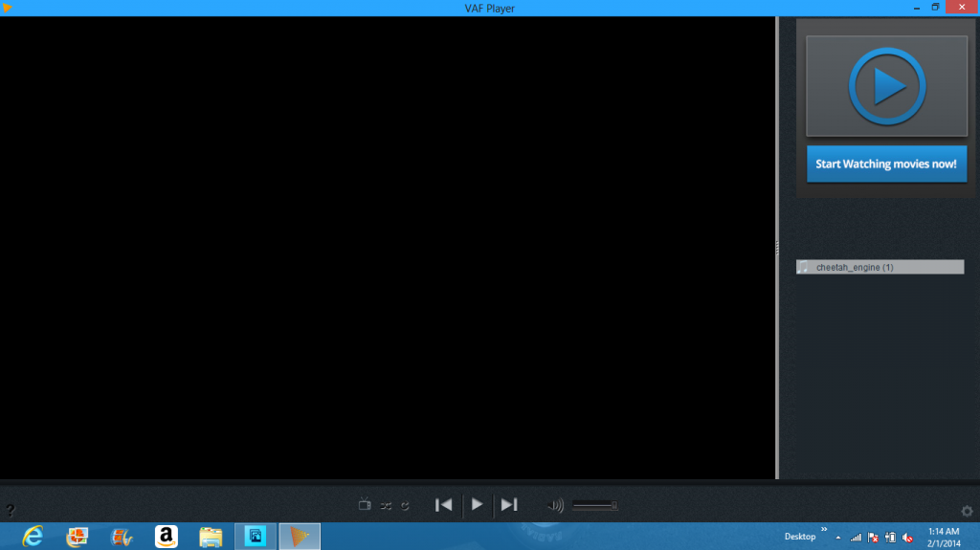980x550 pixels.
Task: Open the clock showing 1:14 AM
Action: click(944, 537)
